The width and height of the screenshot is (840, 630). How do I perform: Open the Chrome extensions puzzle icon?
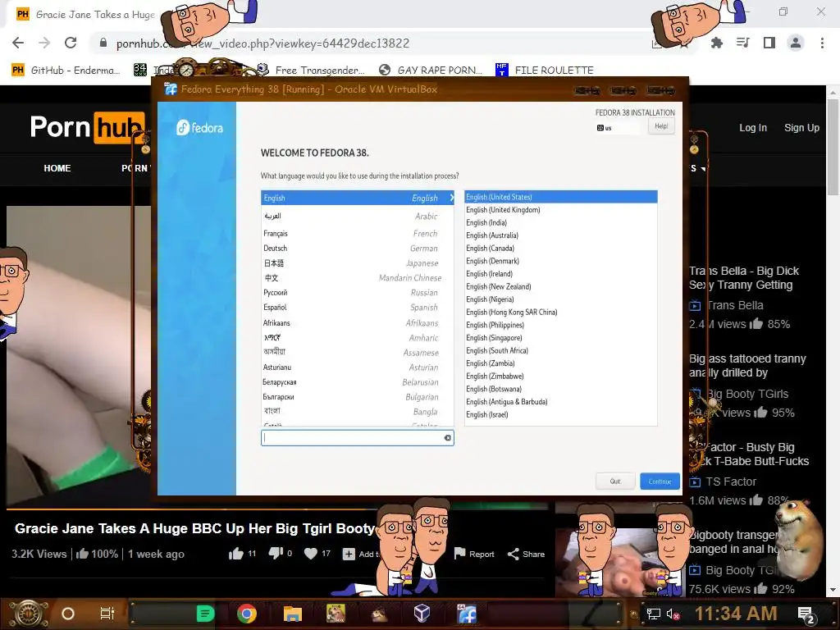716,43
